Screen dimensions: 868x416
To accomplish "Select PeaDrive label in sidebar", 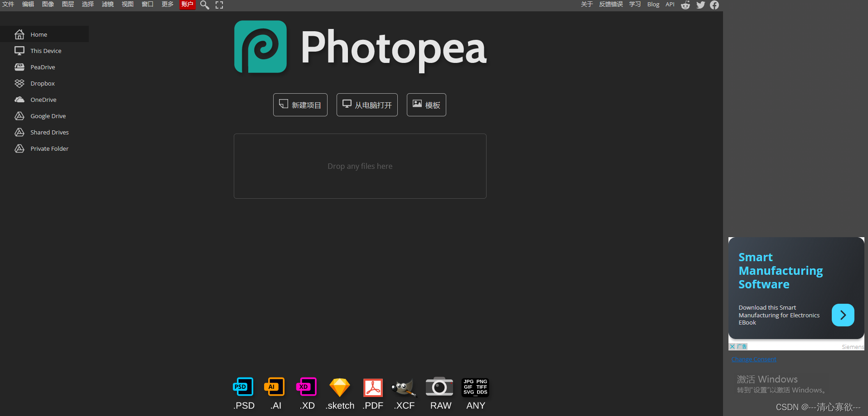I will click(x=43, y=67).
